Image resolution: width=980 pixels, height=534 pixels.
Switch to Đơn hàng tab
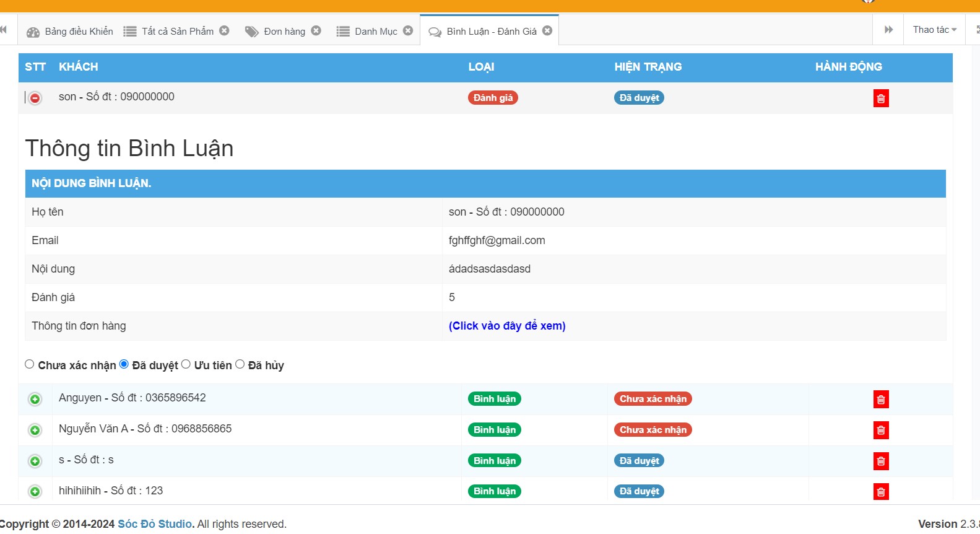point(275,31)
